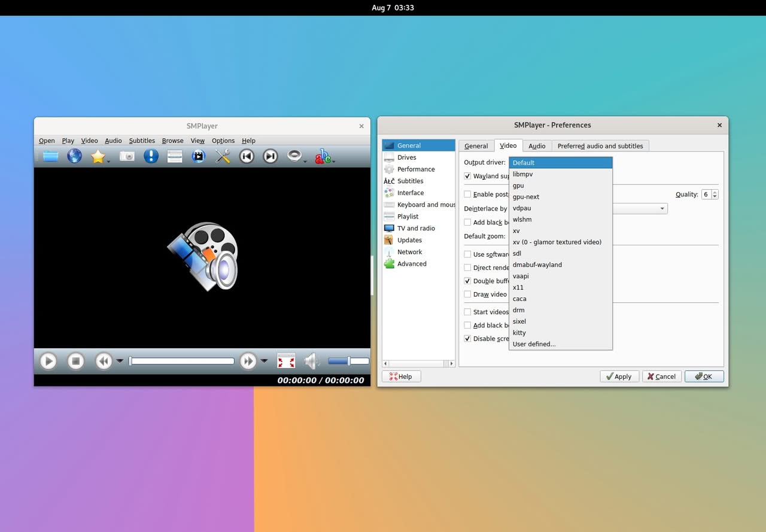Choose vdpau from the output driver list

(x=561, y=208)
